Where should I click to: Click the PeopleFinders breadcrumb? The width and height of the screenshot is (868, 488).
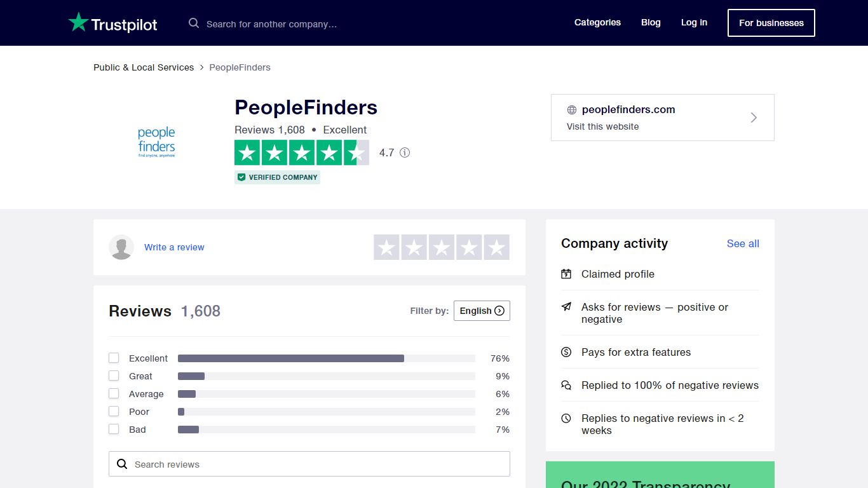tap(240, 67)
